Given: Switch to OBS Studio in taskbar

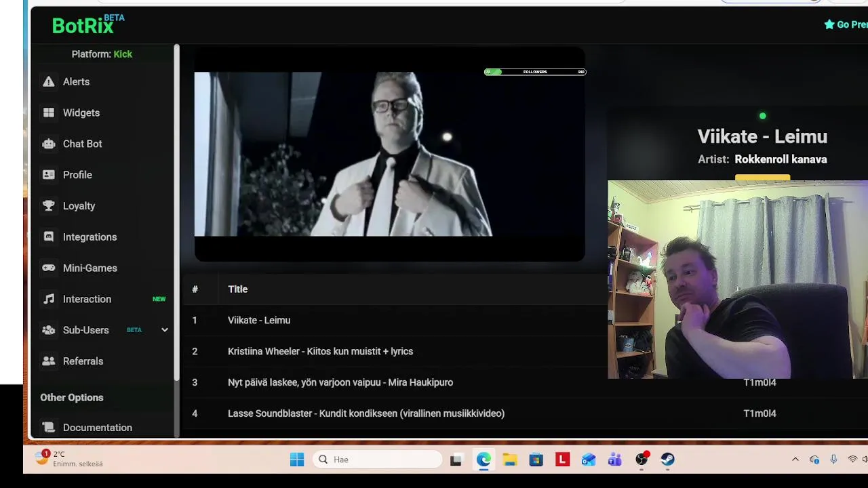Looking at the screenshot, I should pos(642,460).
